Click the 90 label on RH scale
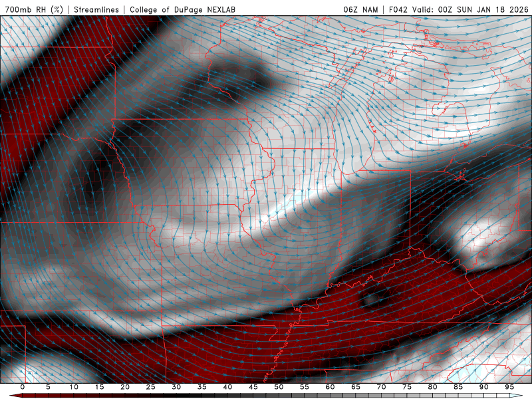 [x=483, y=387]
